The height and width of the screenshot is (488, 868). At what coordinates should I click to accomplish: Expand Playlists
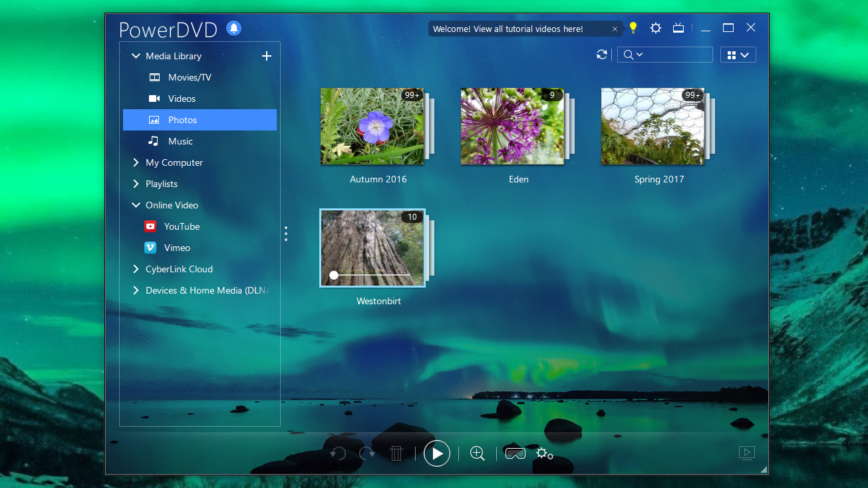(x=136, y=184)
